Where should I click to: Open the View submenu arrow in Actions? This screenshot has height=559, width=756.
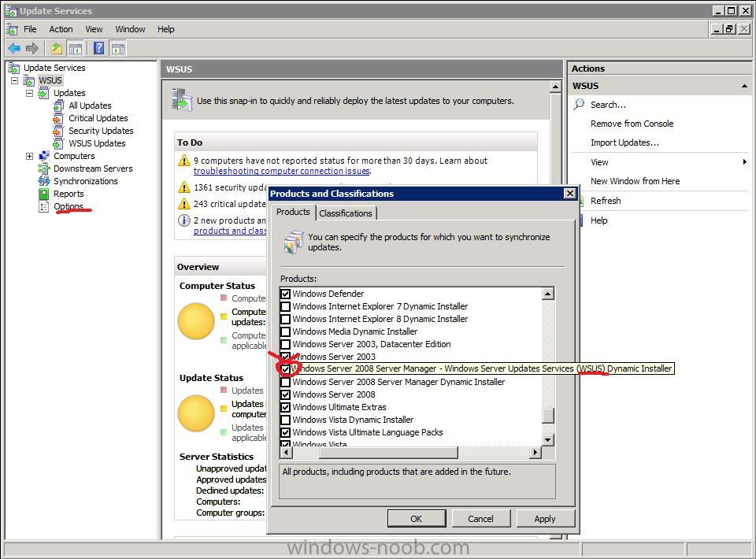pos(744,162)
